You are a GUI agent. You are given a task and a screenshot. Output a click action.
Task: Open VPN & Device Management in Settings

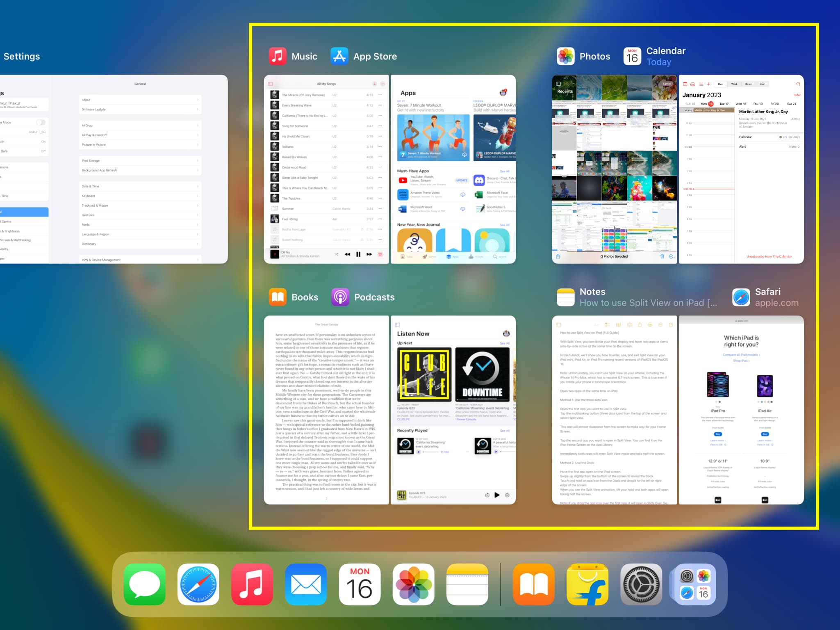click(x=140, y=260)
